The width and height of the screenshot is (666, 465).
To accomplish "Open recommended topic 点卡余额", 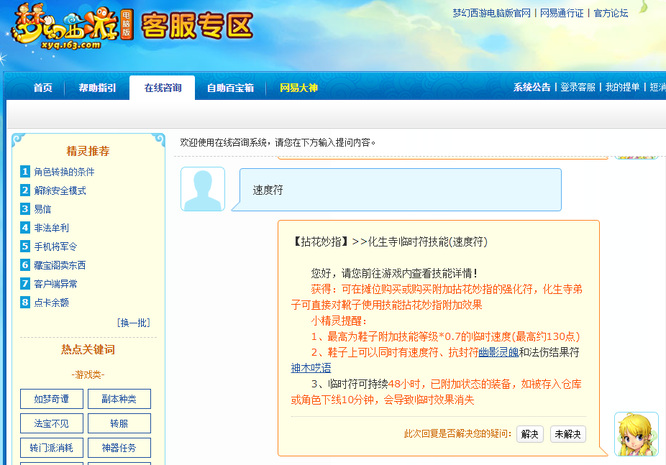I will click(51, 302).
